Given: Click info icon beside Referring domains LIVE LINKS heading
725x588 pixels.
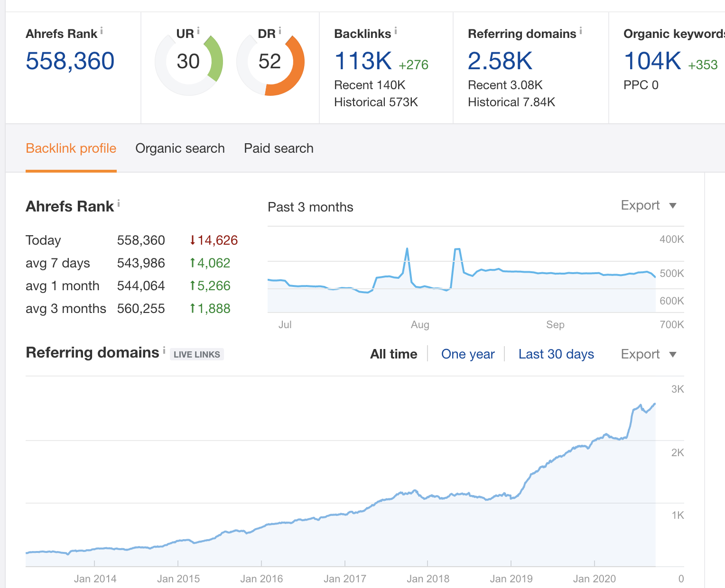Looking at the screenshot, I should click(x=164, y=350).
